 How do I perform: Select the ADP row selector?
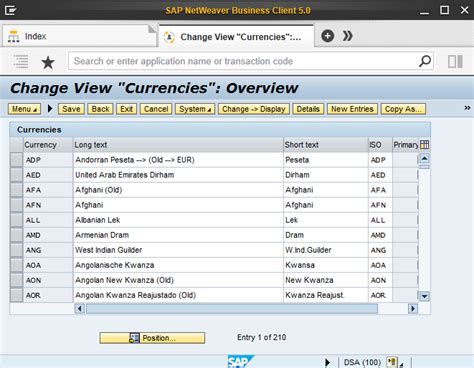pos(16,160)
